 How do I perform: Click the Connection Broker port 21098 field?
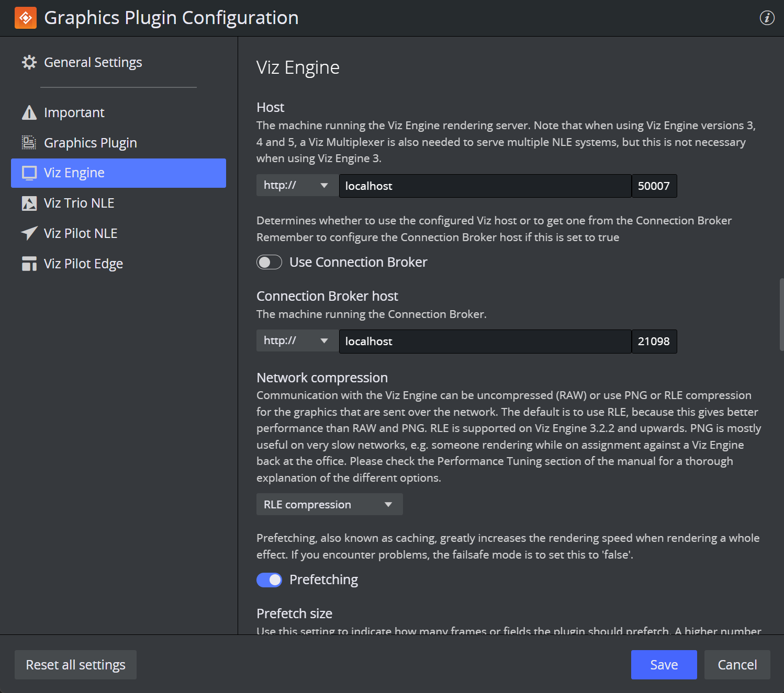654,341
